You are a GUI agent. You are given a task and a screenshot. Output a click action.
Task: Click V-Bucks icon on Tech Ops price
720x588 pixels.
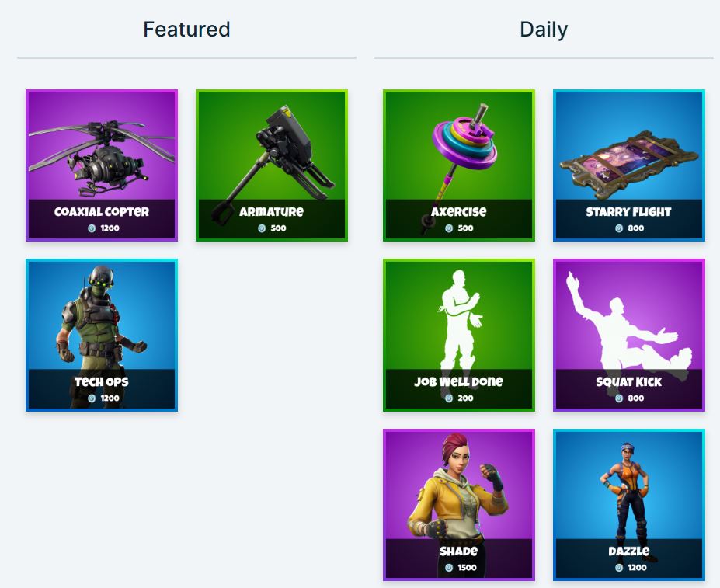pos(92,398)
